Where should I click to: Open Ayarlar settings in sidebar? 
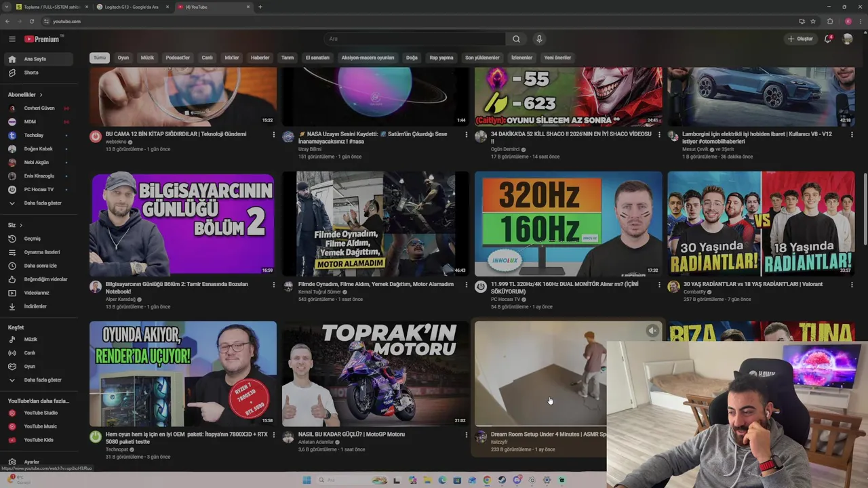coord(39,462)
